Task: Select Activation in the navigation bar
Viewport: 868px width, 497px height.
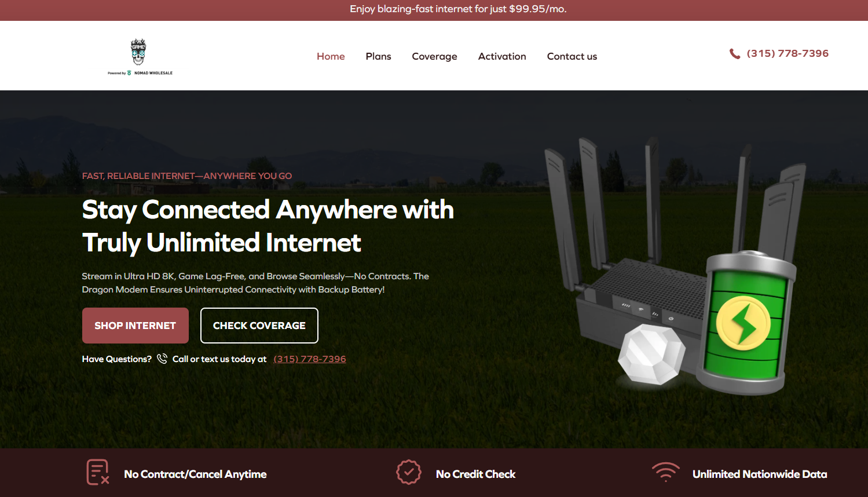Action: click(502, 56)
